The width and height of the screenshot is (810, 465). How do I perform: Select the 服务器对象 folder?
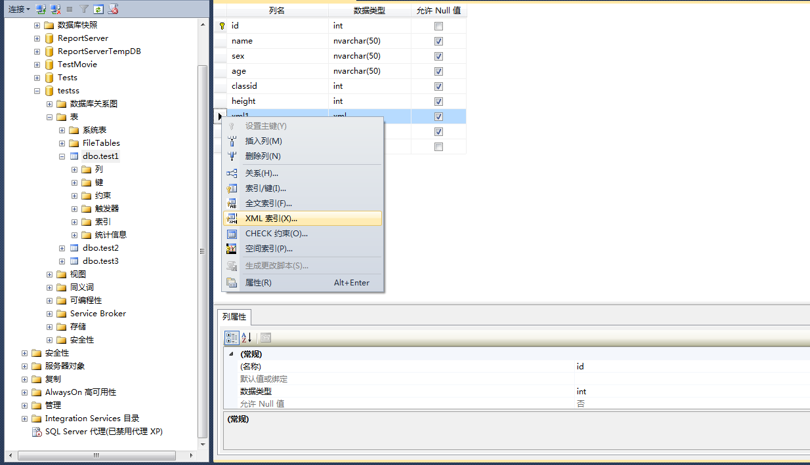click(x=65, y=366)
